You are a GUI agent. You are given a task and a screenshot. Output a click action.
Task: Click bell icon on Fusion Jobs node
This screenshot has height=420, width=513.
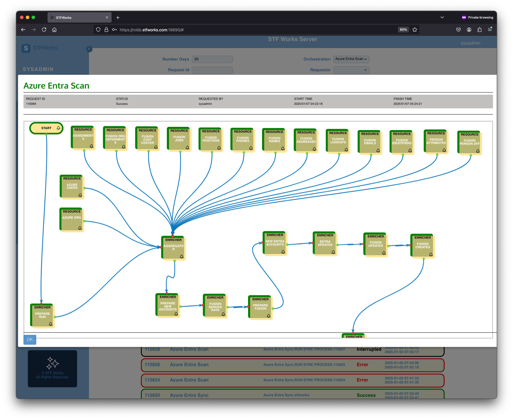(x=188, y=148)
